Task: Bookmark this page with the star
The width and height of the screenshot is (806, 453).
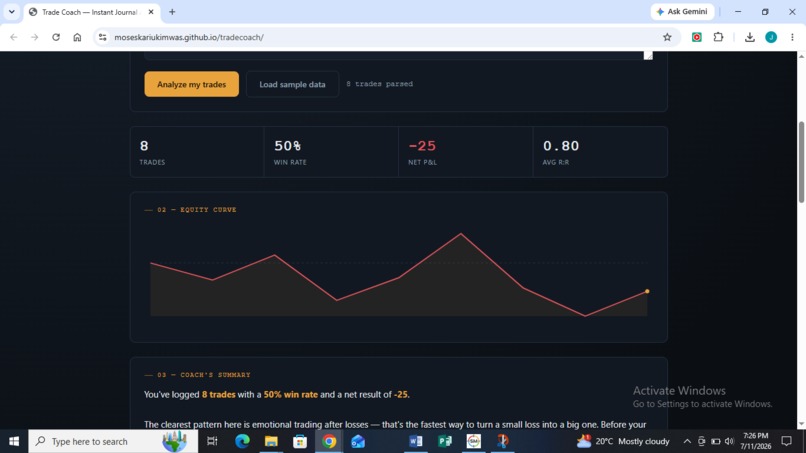Action: pyautogui.click(x=667, y=37)
